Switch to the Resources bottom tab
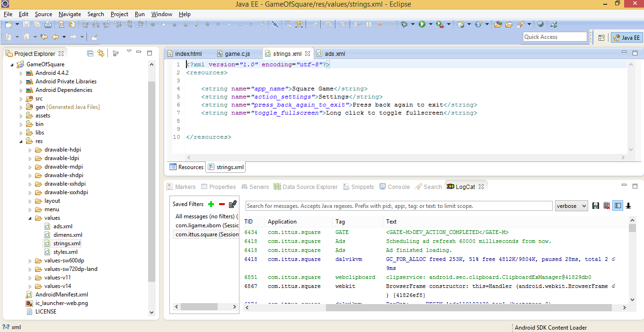 point(187,167)
